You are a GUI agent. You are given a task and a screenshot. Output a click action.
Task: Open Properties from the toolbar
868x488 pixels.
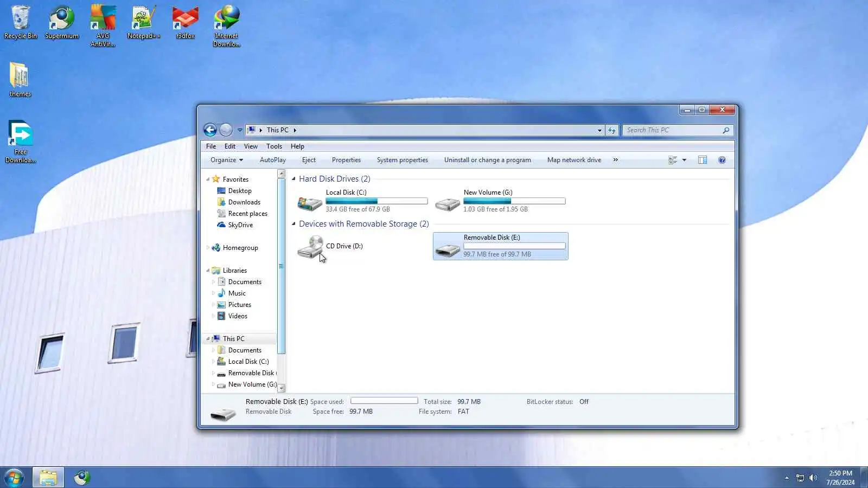[x=346, y=160]
